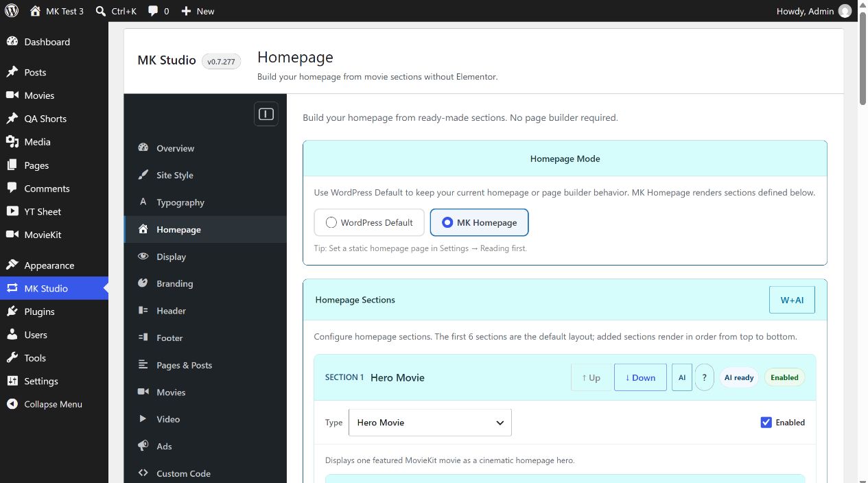Click the Overview palette icon
The image size is (868, 483).
[x=143, y=148]
